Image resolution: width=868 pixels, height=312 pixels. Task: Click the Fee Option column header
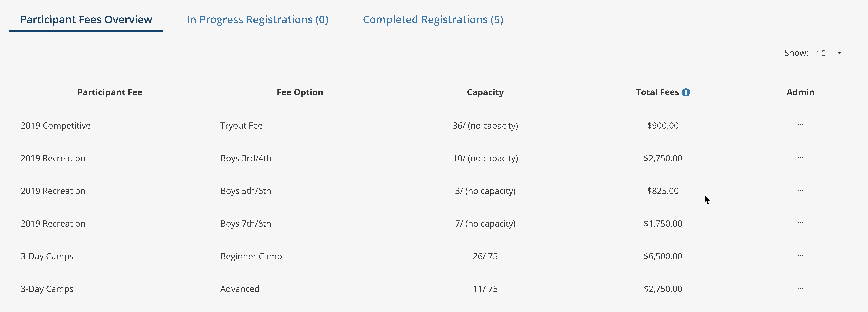pos(300,92)
